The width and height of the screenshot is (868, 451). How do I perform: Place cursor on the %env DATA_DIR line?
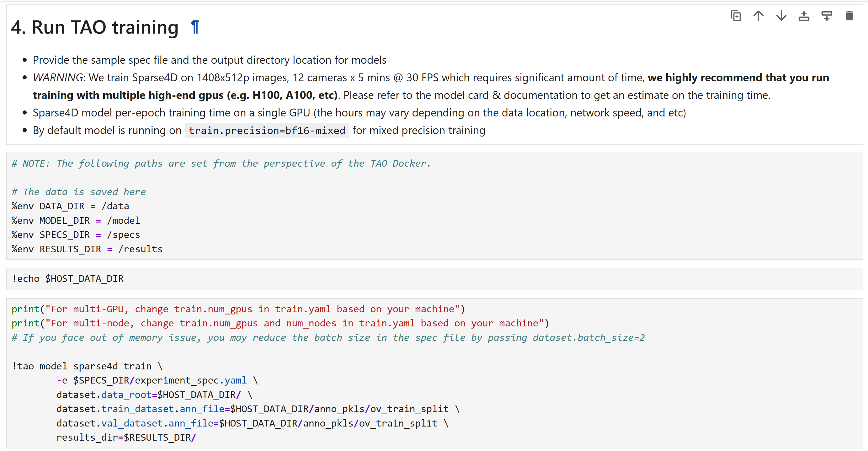[x=70, y=206]
